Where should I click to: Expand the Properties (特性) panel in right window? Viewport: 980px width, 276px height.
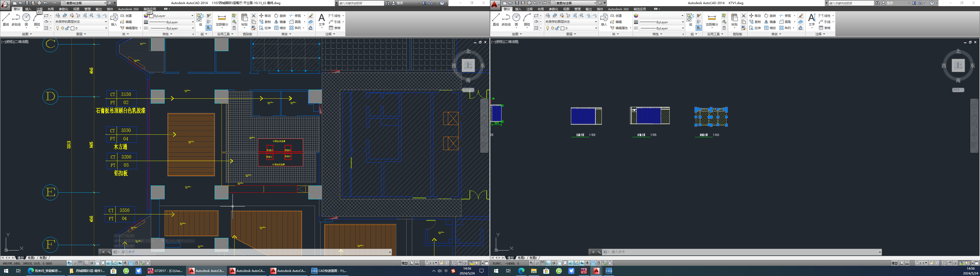(657, 34)
